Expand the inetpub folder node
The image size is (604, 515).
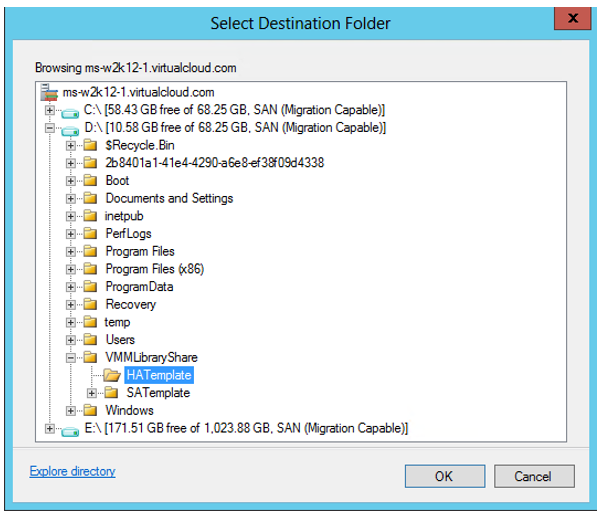coord(70,216)
